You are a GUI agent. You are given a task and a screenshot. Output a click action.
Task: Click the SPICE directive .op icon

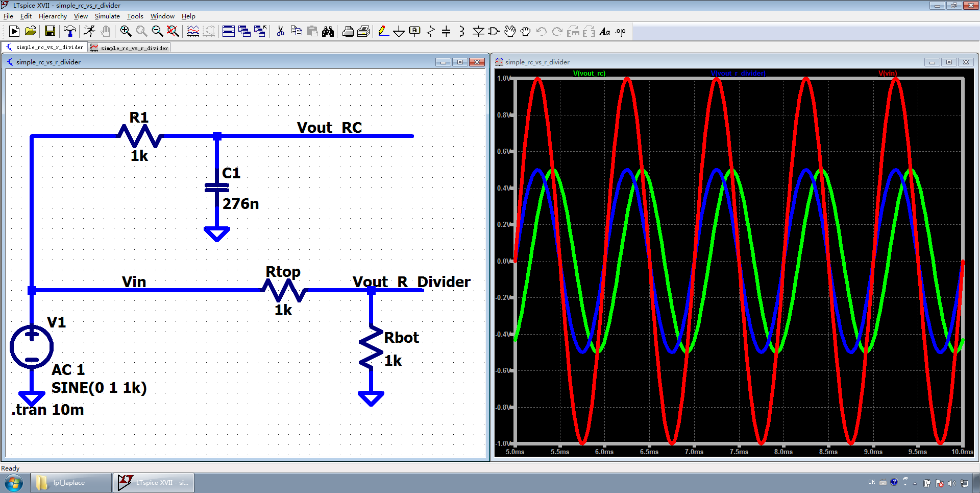pyautogui.click(x=620, y=32)
